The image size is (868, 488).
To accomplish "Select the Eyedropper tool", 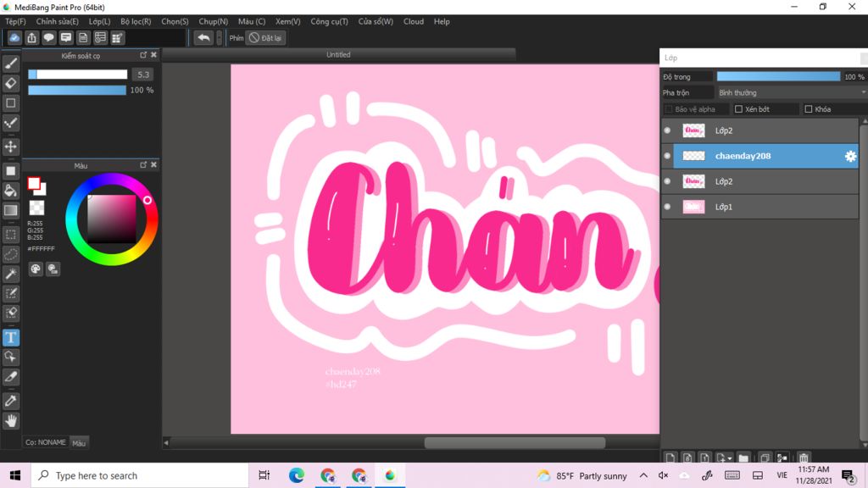I will pyautogui.click(x=10, y=401).
